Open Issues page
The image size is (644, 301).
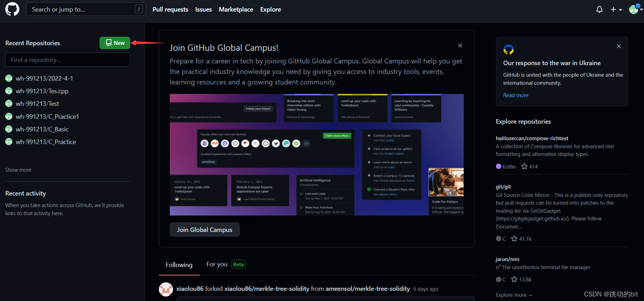[x=203, y=9]
